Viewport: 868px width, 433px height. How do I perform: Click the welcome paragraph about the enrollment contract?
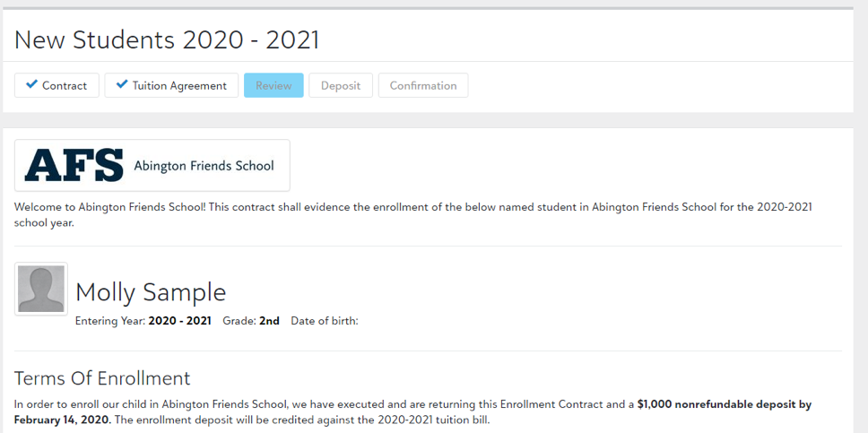pyautogui.click(x=413, y=215)
